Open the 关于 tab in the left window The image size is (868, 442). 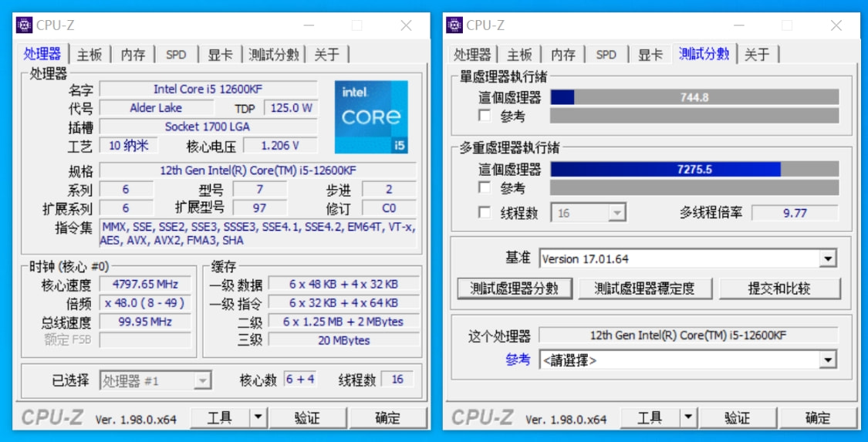[327, 54]
